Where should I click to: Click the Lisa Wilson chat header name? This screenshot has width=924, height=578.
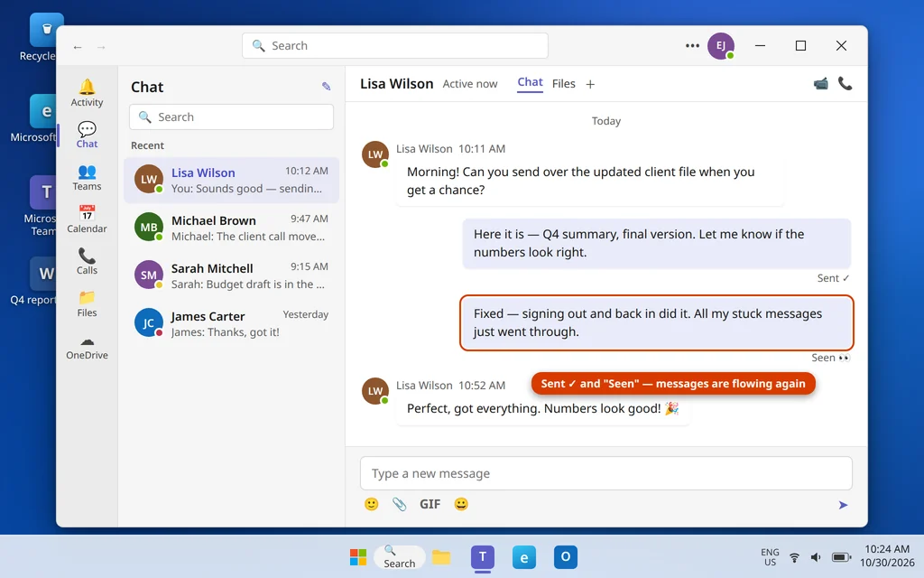[397, 84]
